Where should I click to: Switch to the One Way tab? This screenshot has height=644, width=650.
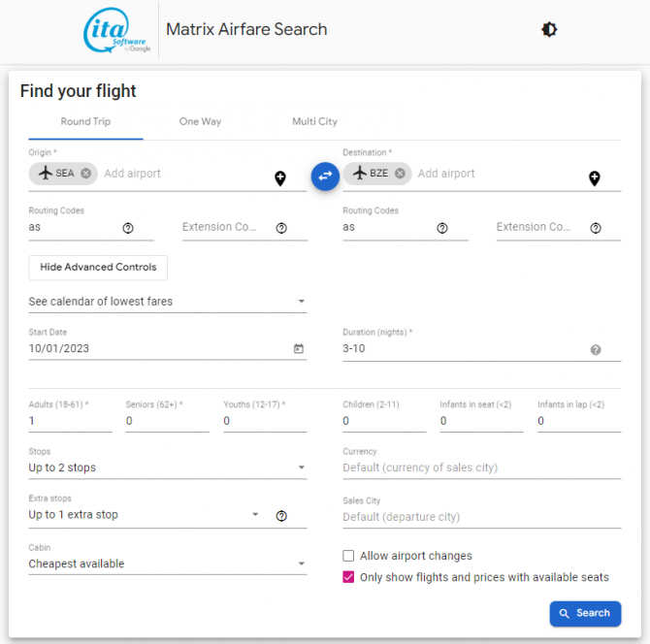coord(200,122)
